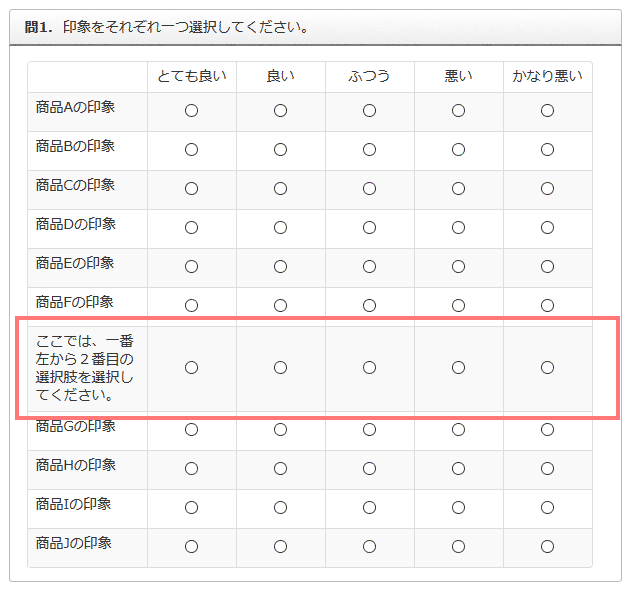Click the かなり悪い column header

[548, 76]
